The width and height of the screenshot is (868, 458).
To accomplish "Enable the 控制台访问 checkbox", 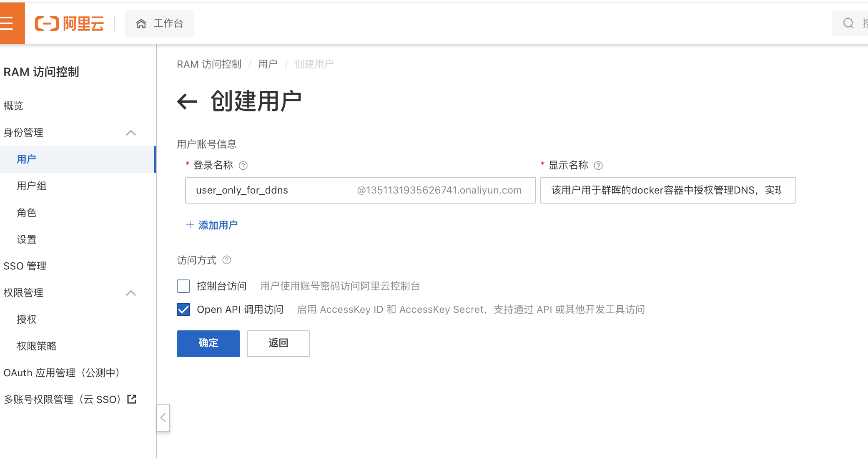I will (x=183, y=286).
